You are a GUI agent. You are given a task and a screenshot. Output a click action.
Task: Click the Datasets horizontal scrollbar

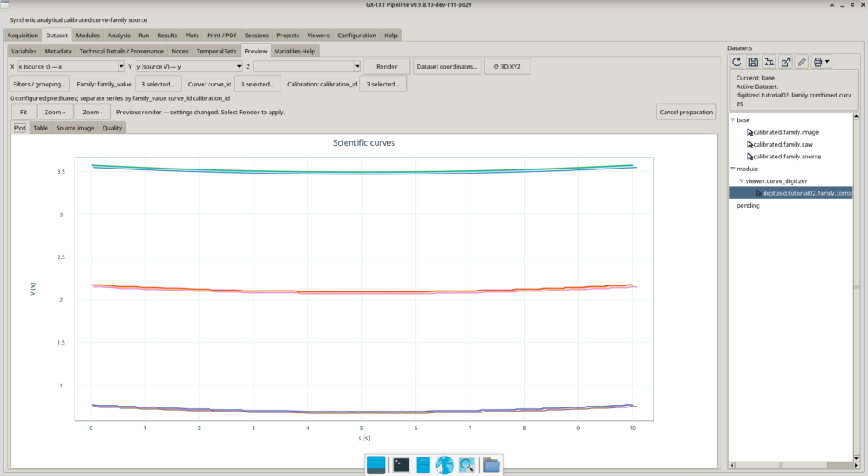792,465
